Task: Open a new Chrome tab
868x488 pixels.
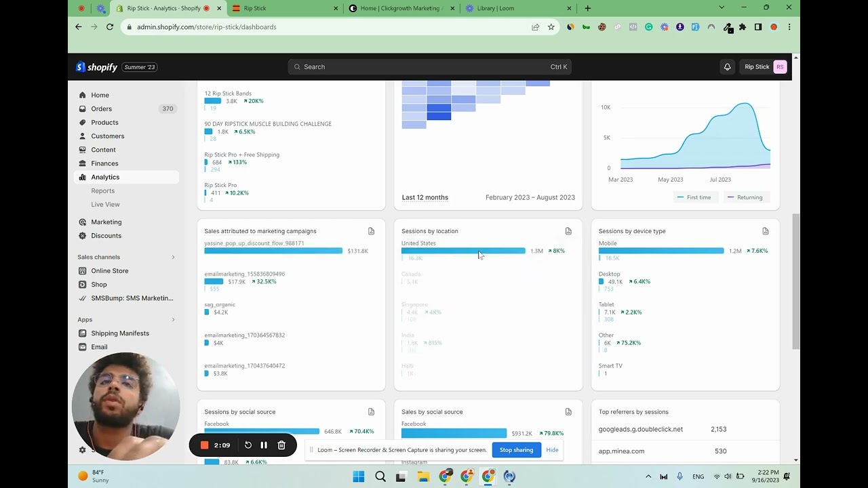Action: [588, 8]
